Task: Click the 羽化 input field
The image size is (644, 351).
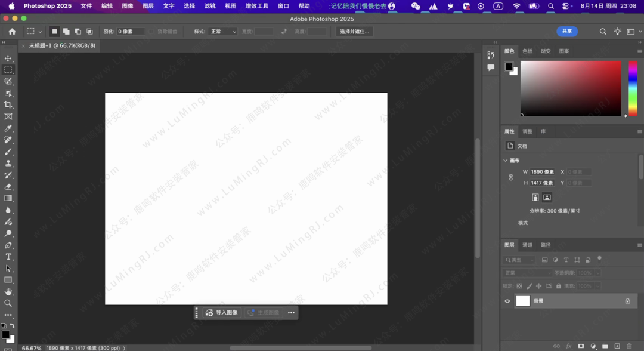Action: point(131,32)
